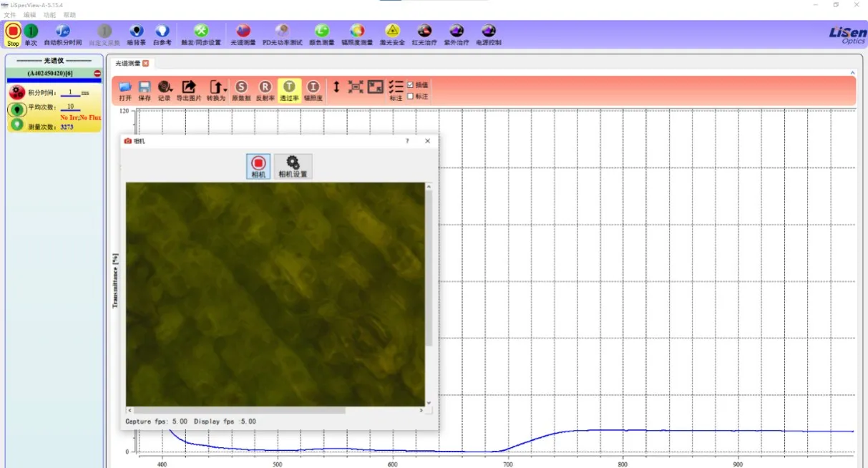Click 导出图片 export image icon
This screenshot has height=468, width=868.
point(189,88)
